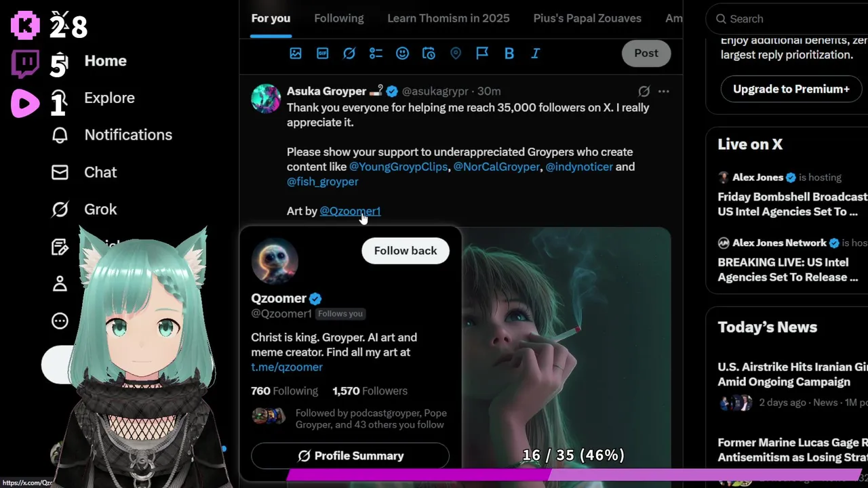Click the Upgrade to Premium+ button

click(x=791, y=89)
